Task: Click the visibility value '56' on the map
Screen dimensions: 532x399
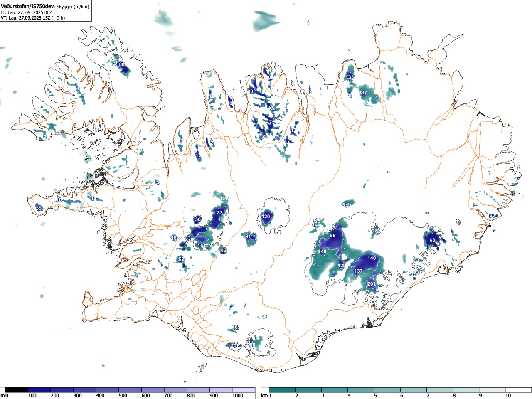Action: click(x=198, y=219)
